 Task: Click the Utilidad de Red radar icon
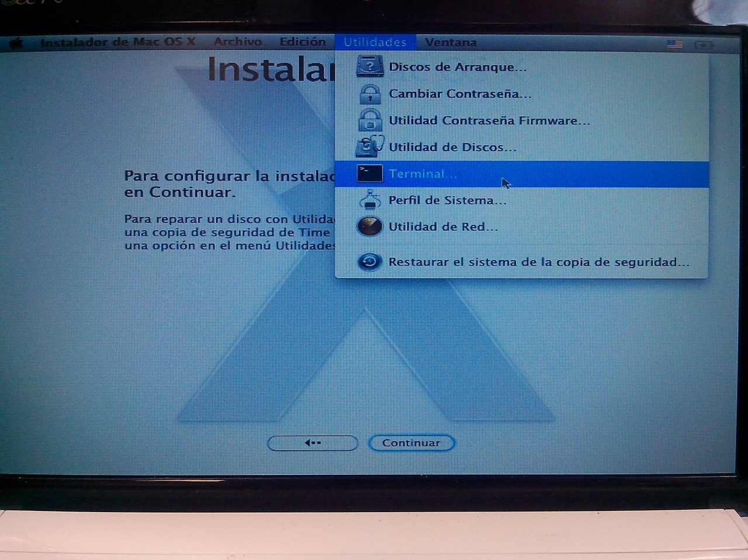coord(369,227)
